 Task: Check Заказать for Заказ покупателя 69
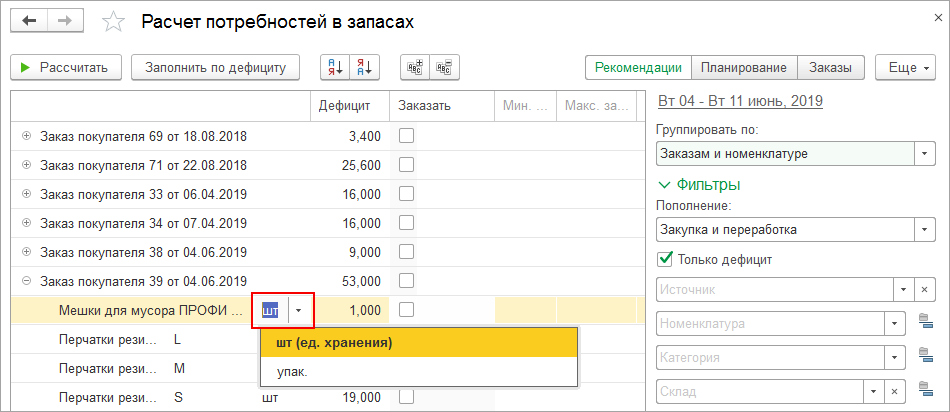[406, 136]
